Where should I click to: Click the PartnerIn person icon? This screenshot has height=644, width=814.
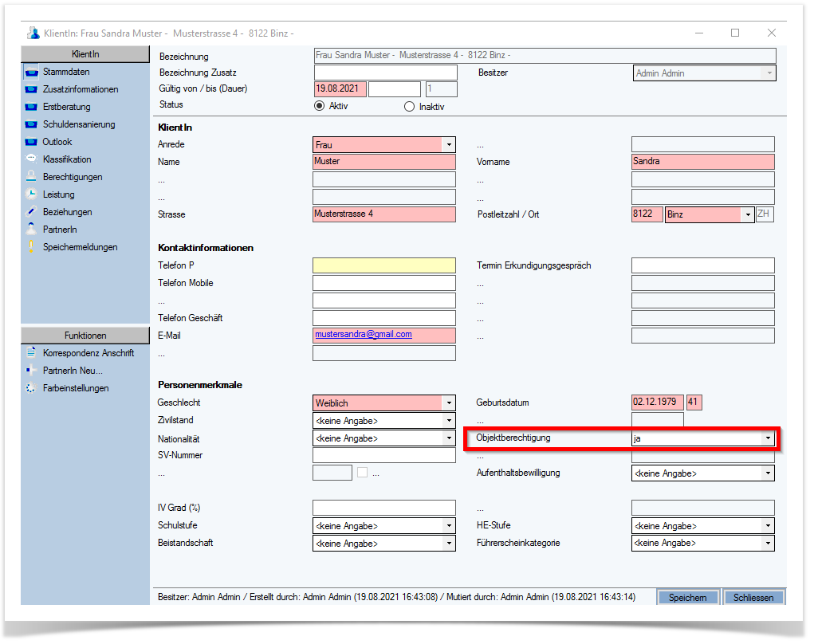pyautogui.click(x=31, y=229)
